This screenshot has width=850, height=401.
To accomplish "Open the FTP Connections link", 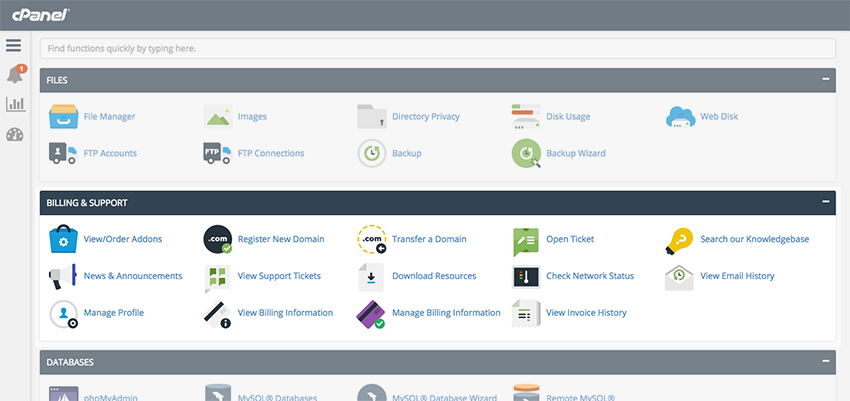I will point(271,153).
